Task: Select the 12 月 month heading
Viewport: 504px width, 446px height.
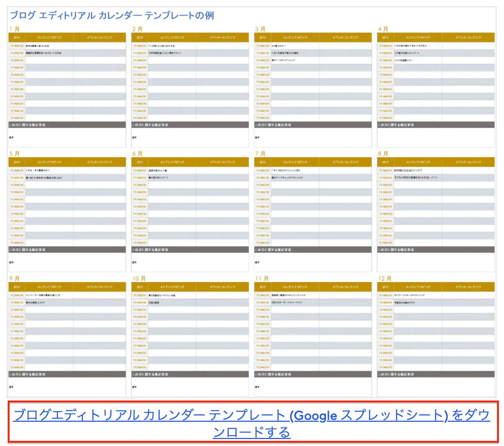Action: [x=385, y=278]
